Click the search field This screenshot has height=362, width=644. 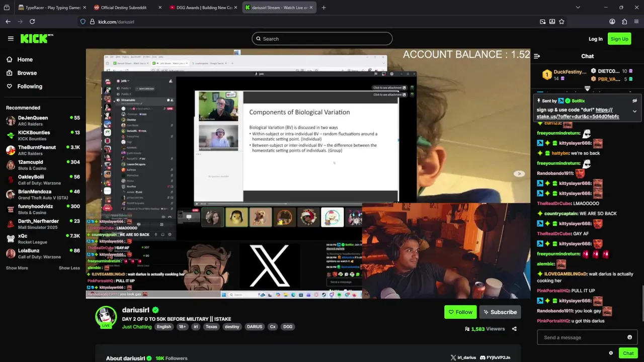click(322, 39)
